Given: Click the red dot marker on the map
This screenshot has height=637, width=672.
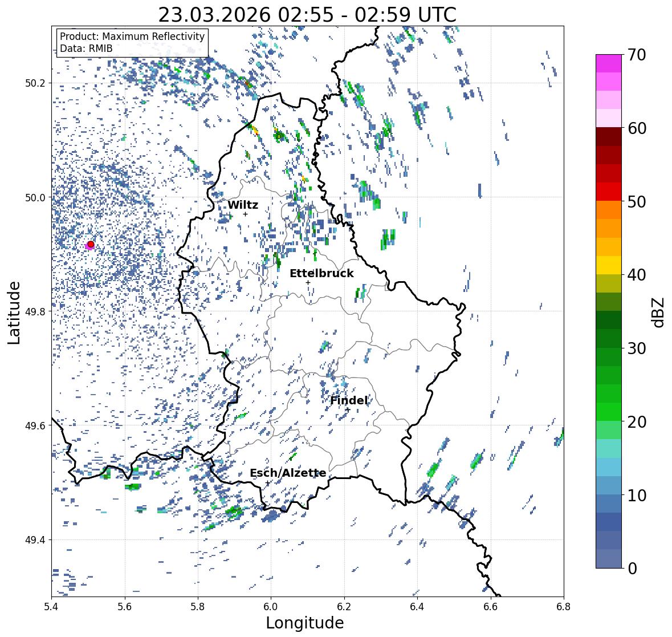Looking at the screenshot, I should (91, 244).
